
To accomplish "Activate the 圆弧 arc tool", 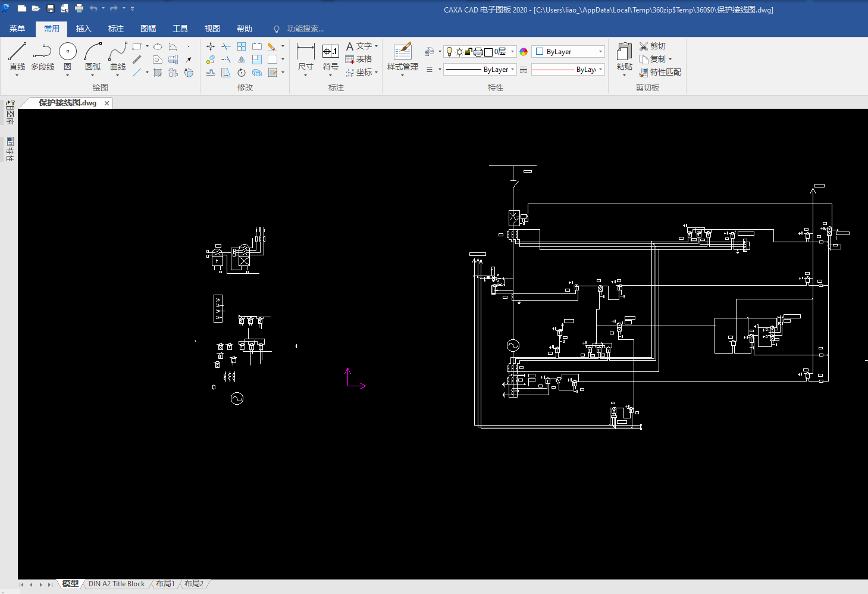I will [x=93, y=57].
